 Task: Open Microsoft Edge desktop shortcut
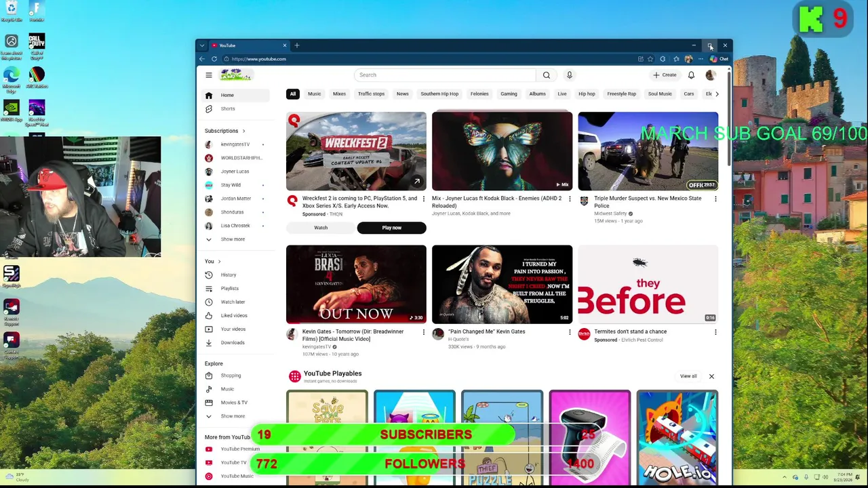coord(12,77)
